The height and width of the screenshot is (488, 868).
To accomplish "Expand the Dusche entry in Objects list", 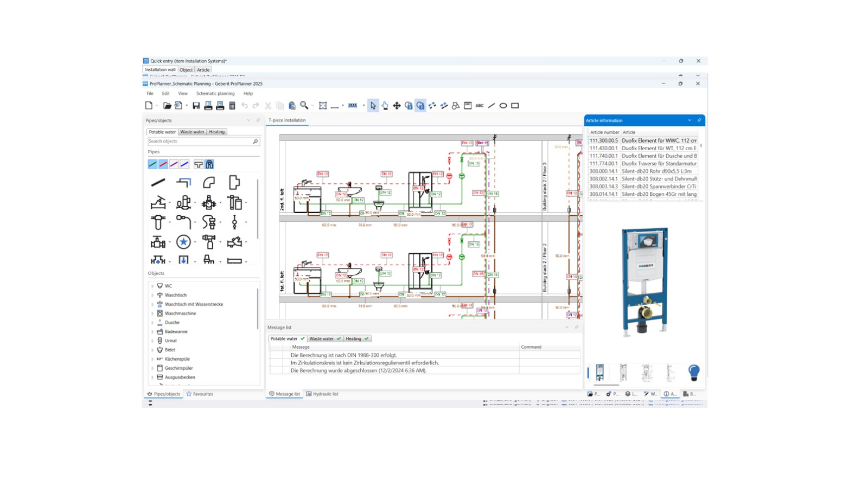I will point(152,322).
